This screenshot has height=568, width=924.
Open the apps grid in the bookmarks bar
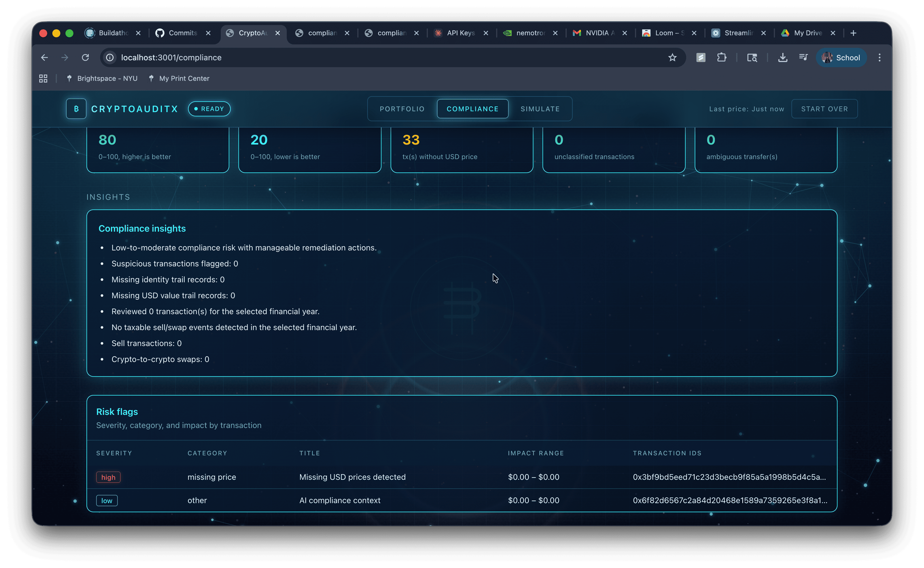coord(43,79)
